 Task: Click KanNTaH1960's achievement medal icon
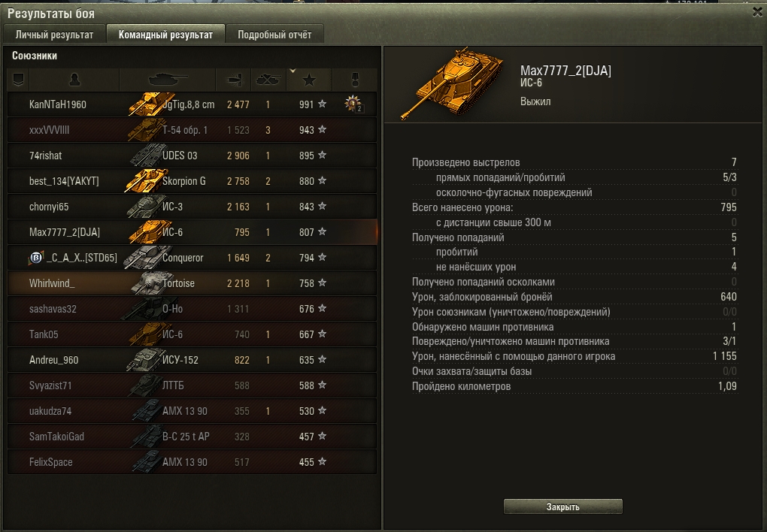pyautogui.click(x=353, y=104)
